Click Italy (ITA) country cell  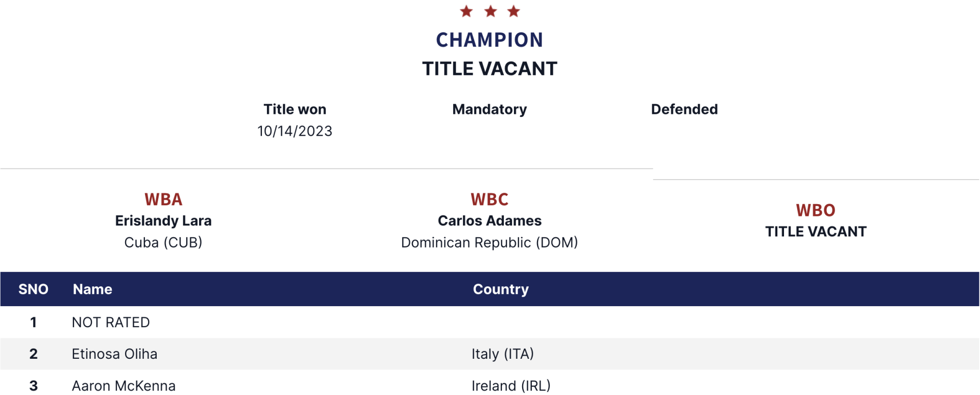point(502,354)
